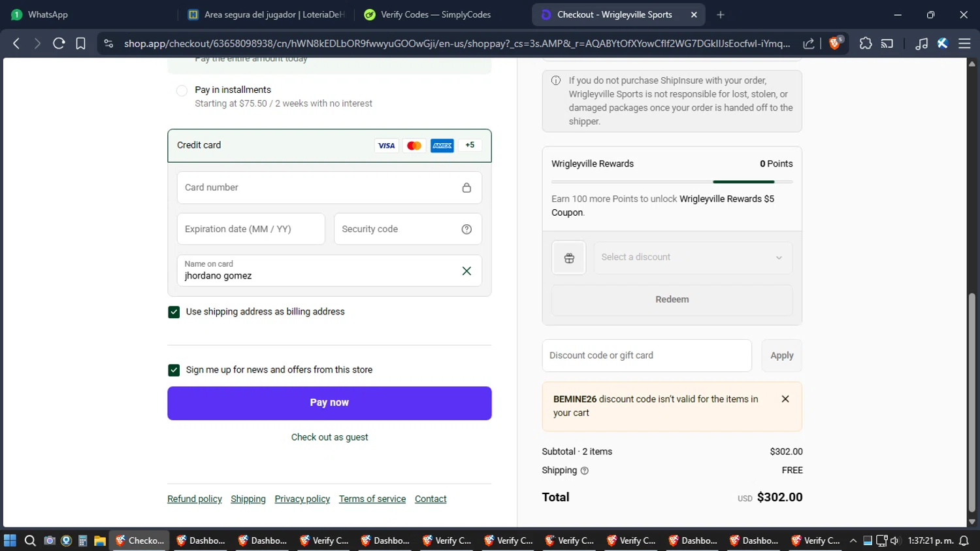Uncheck Use shipping address as billing address

tap(174, 312)
